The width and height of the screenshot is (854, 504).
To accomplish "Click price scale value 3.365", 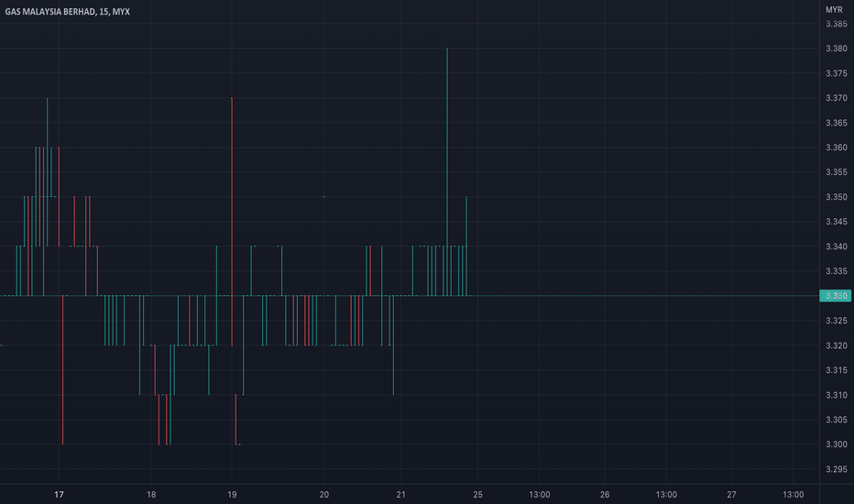I will click(x=836, y=123).
